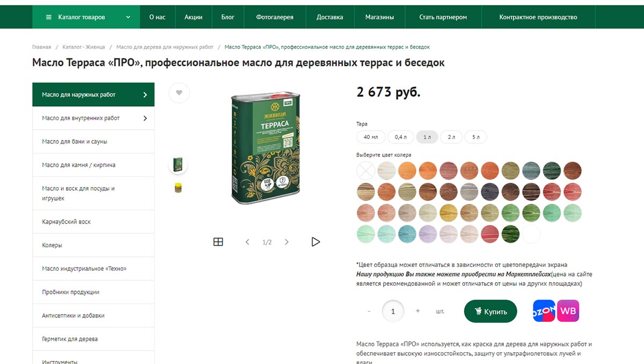Open Масло для дерева для наружных работ breadcrumb
Screen dimensions: 644x364
165,47
